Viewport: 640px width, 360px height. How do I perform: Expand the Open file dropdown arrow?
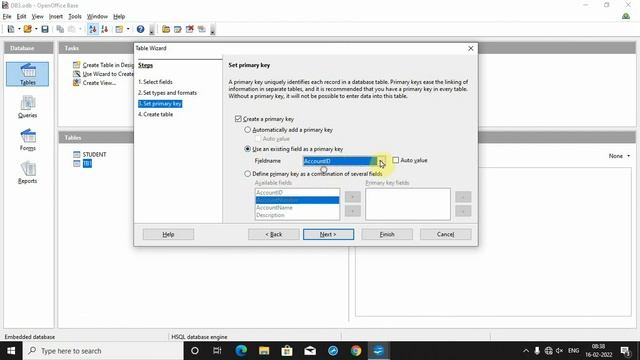pos(36,29)
